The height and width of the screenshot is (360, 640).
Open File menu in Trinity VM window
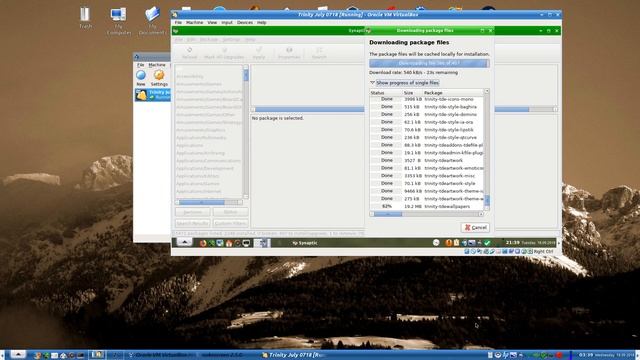pyautogui.click(x=178, y=23)
